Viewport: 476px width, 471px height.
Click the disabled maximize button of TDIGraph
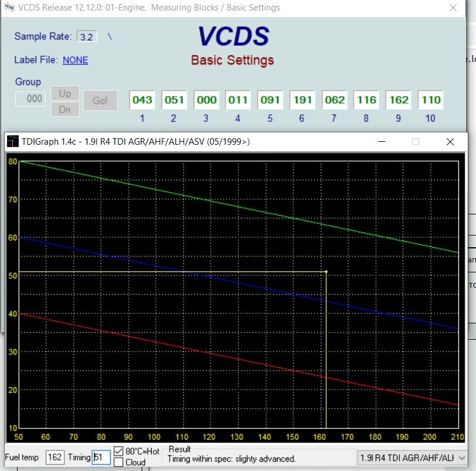pyautogui.click(x=416, y=142)
